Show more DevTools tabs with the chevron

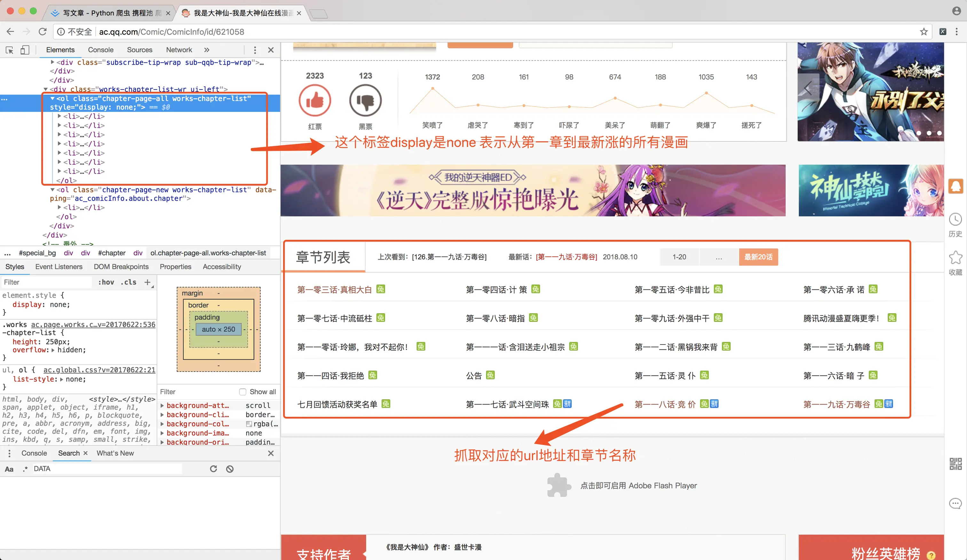tap(207, 50)
